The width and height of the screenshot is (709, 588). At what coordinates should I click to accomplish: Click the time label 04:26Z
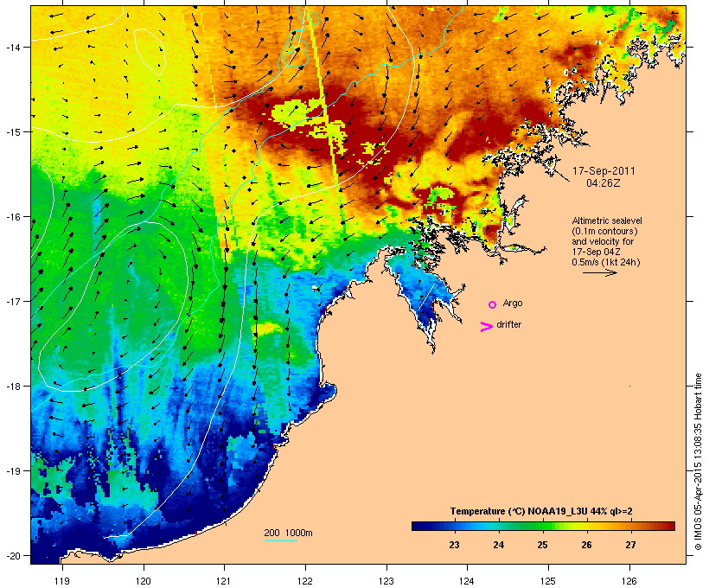(x=604, y=183)
